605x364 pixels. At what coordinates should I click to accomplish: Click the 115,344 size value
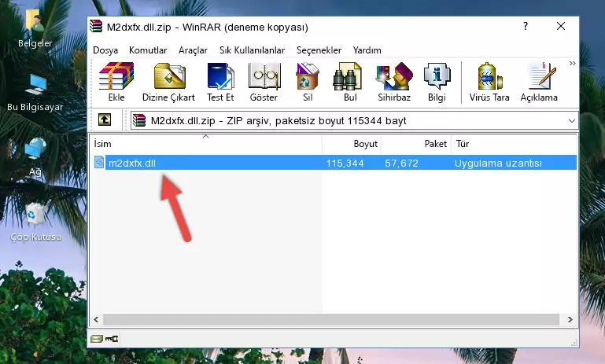click(345, 163)
